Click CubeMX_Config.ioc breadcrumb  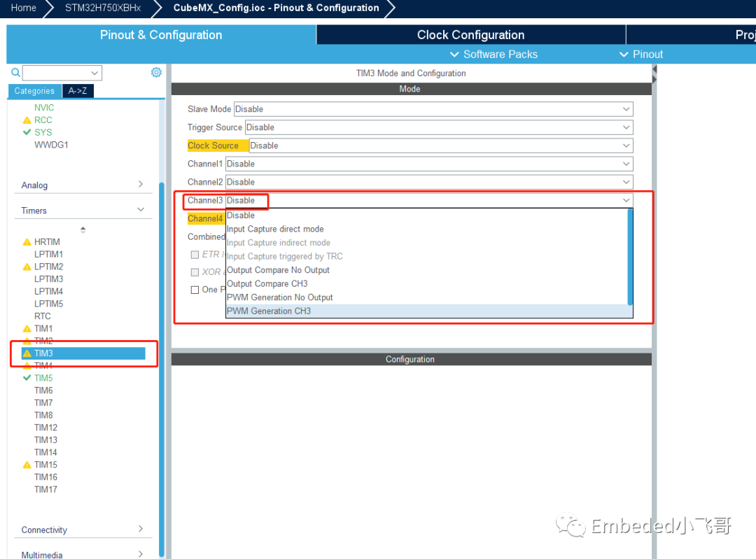(x=276, y=8)
